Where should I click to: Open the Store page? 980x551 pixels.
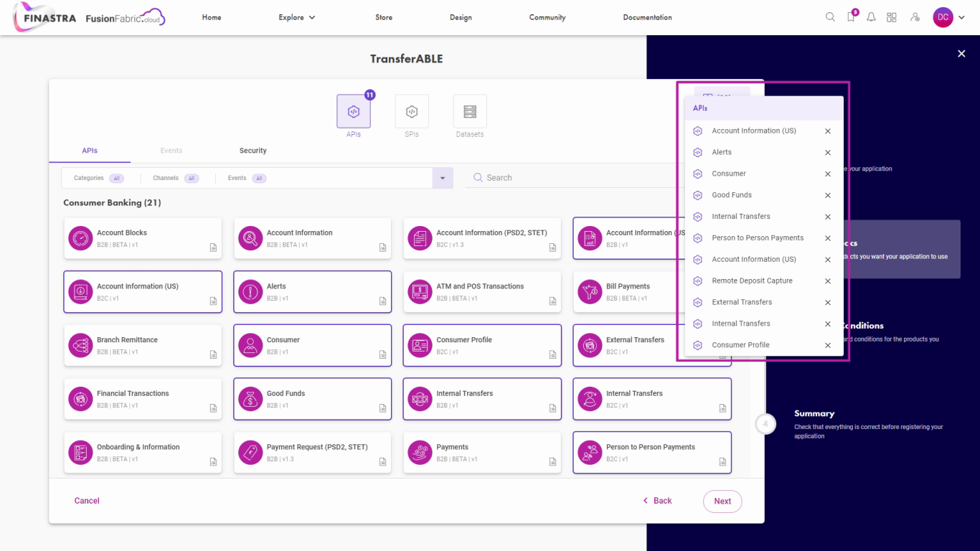[x=384, y=17]
